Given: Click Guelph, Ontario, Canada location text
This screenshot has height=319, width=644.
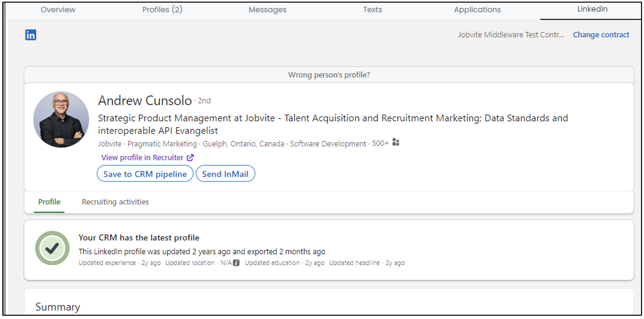Looking at the screenshot, I should 243,144.
